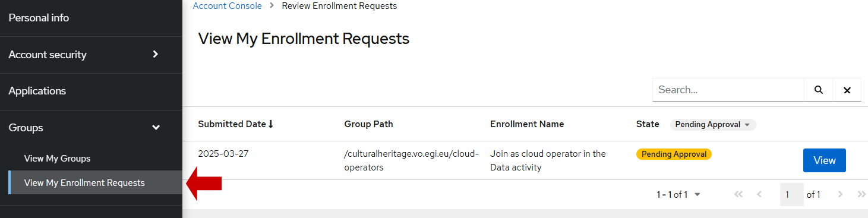Click the View My Enrollment Requests page heading
This screenshot has height=218, width=868.
pyautogui.click(x=304, y=39)
